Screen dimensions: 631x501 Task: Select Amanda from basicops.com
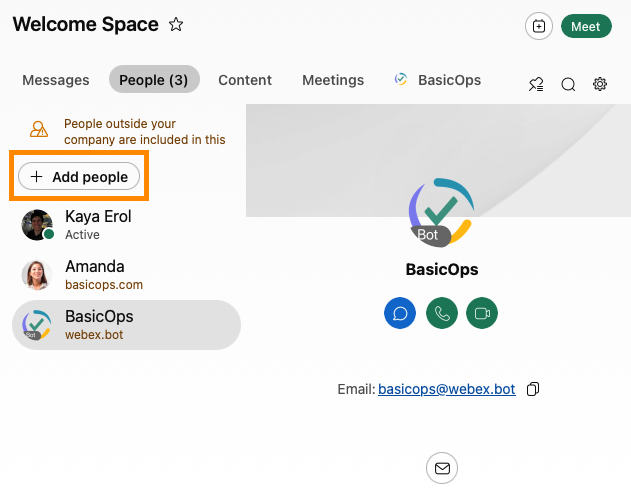[126, 275]
